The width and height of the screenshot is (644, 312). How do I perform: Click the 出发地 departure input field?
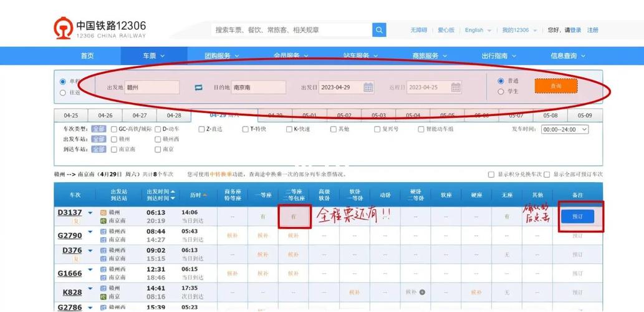click(152, 87)
